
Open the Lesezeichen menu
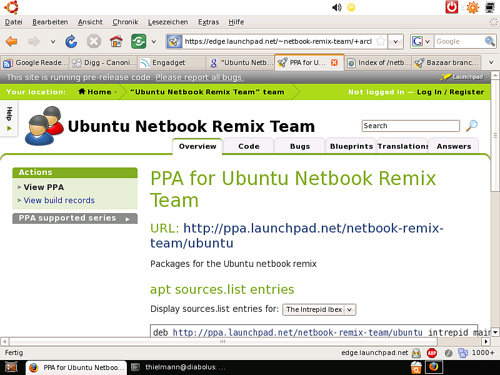point(168,22)
